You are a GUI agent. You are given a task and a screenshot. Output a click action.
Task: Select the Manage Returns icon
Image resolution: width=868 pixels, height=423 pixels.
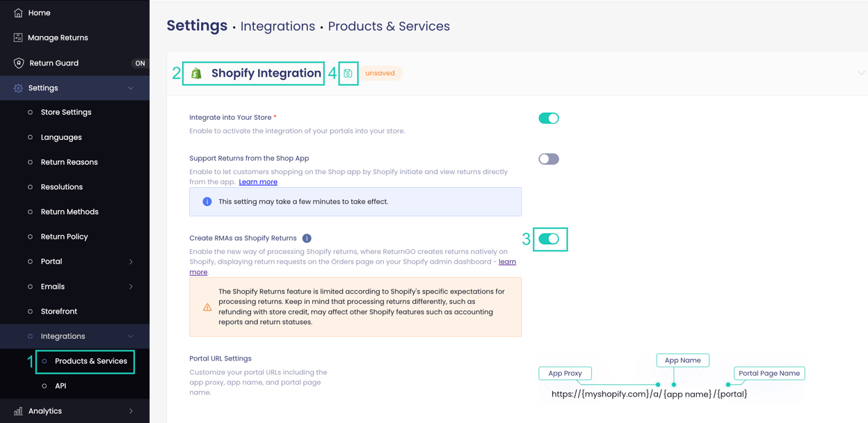17,37
